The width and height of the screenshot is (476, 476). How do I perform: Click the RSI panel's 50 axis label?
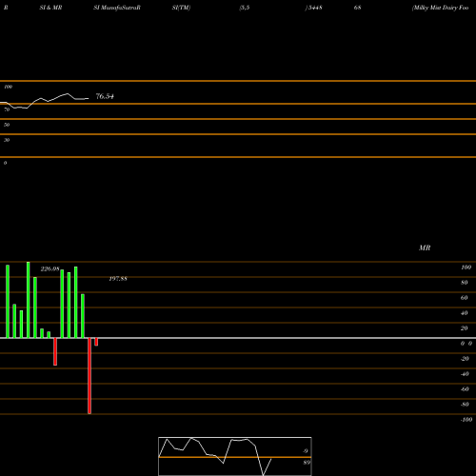click(x=7, y=125)
